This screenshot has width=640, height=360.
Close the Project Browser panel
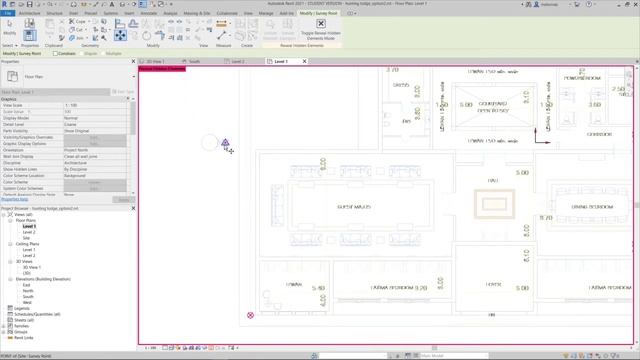point(133,208)
